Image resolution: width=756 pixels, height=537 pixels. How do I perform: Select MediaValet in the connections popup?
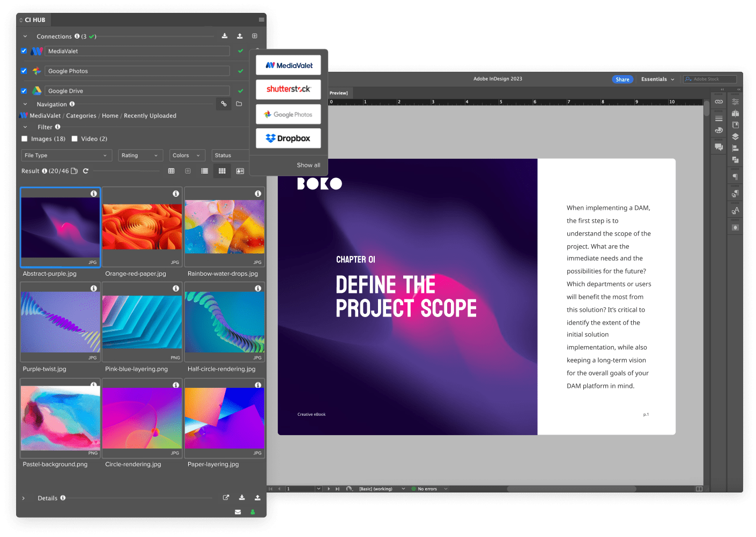[x=288, y=65]
